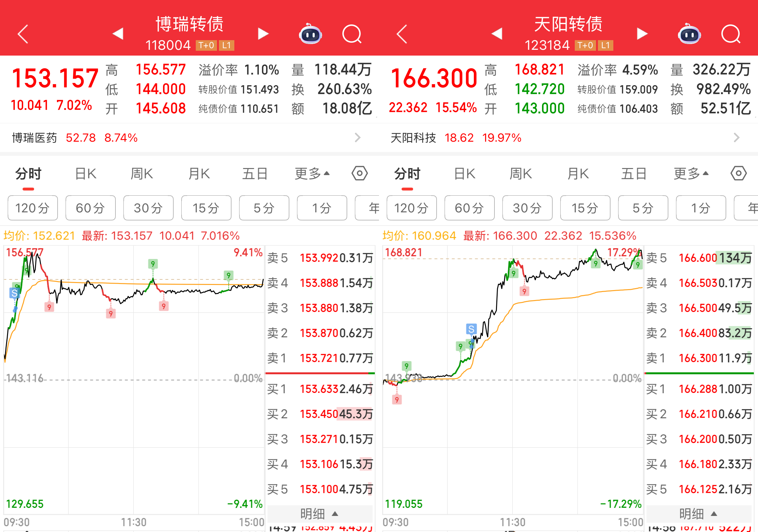Expand 更多 menu on left panel

coord(312,173)
